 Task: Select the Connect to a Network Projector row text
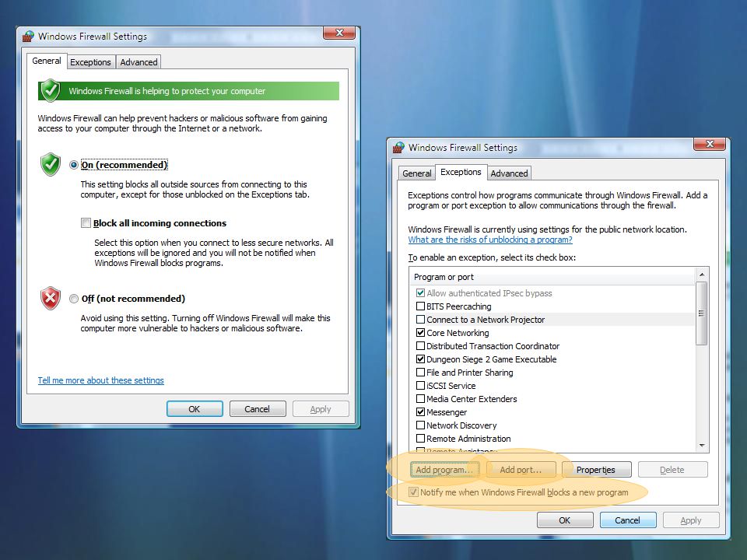pos(486,320)
